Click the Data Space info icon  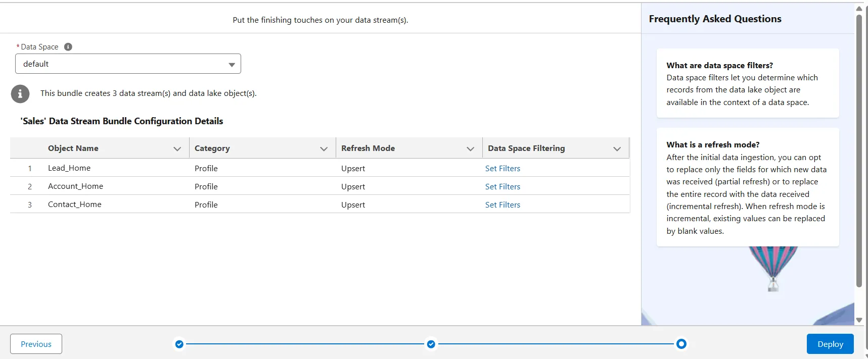click(x=68, y=47)
